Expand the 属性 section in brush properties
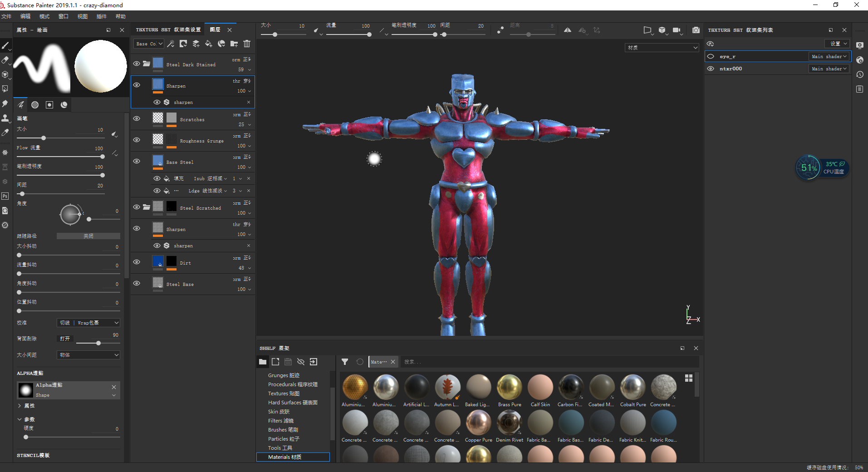Viewport: 868px width, 472px height. click(x=27, y=406)
